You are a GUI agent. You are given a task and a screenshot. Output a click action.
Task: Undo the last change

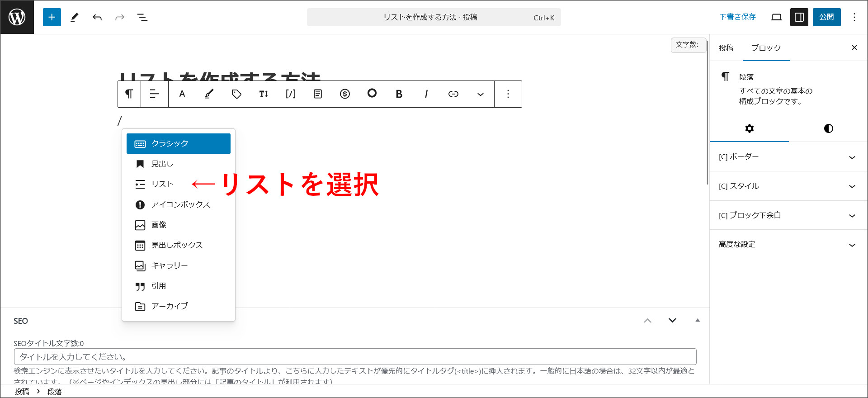point(97,17)
